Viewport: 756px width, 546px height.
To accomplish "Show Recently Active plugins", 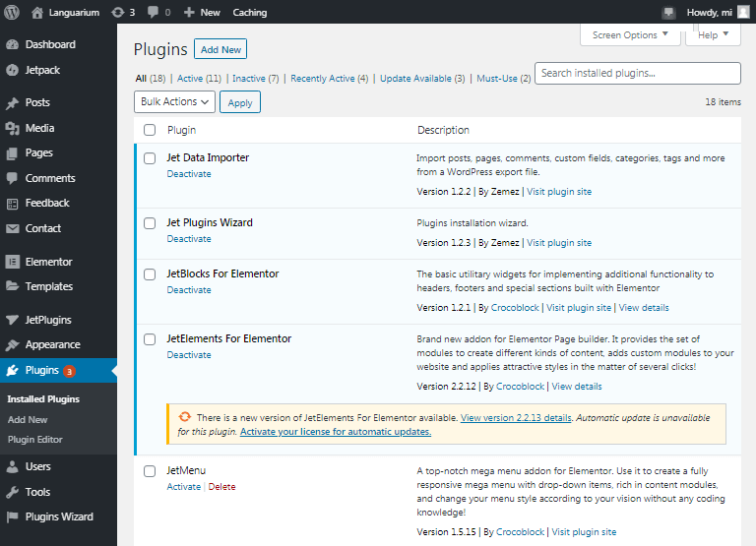I will point(323,79).
